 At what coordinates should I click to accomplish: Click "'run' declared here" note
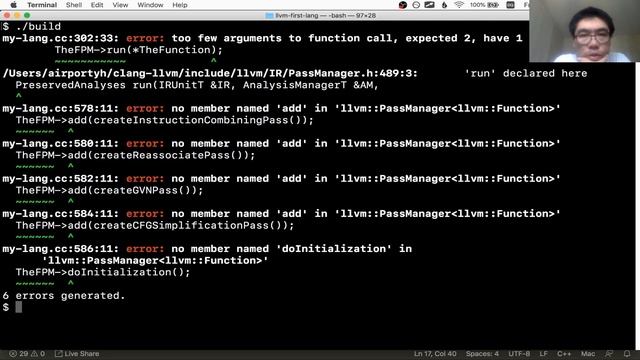[x=526, y=73]
